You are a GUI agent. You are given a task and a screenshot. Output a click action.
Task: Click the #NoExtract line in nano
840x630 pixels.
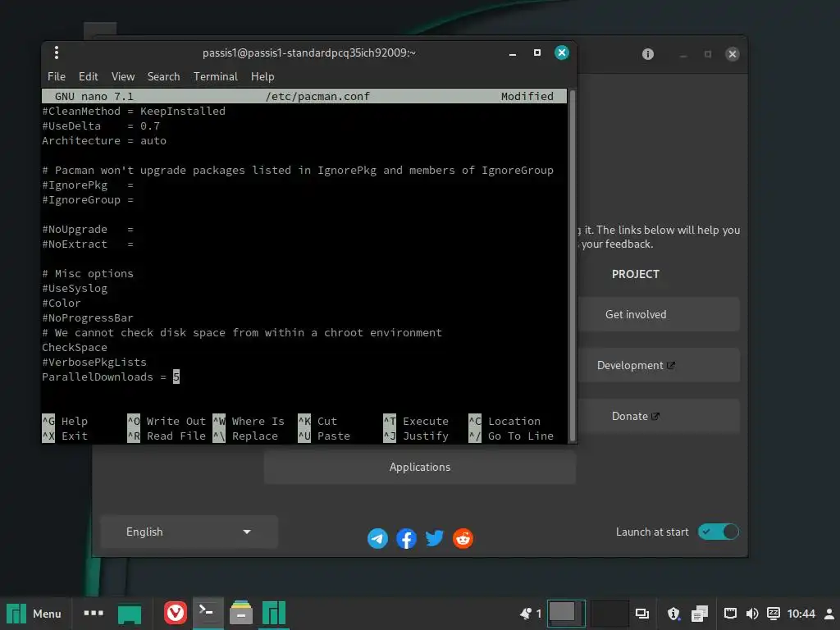click(x=88, y=244)
